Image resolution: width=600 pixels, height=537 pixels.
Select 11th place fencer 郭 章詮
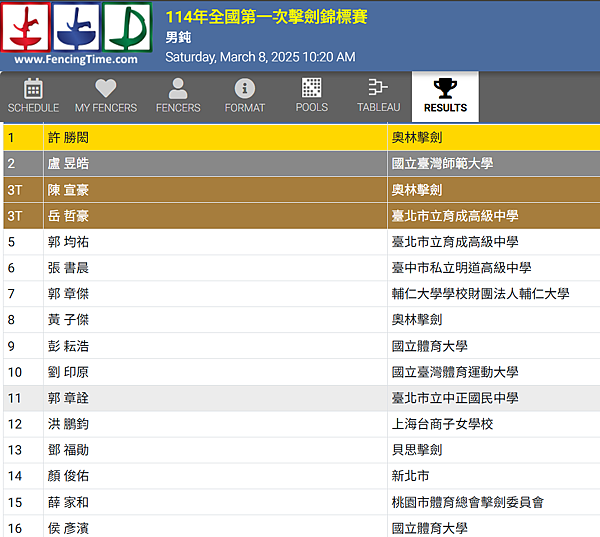point(68,398)
